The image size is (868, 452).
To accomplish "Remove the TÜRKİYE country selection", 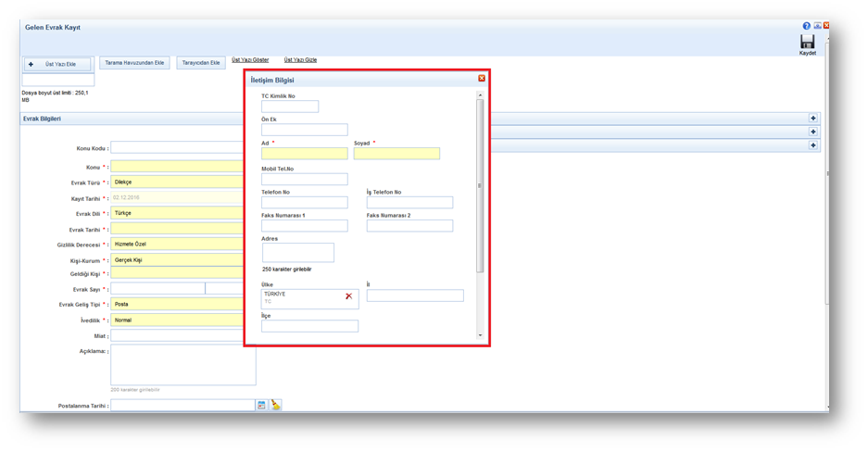I will [x=348, y=296].
